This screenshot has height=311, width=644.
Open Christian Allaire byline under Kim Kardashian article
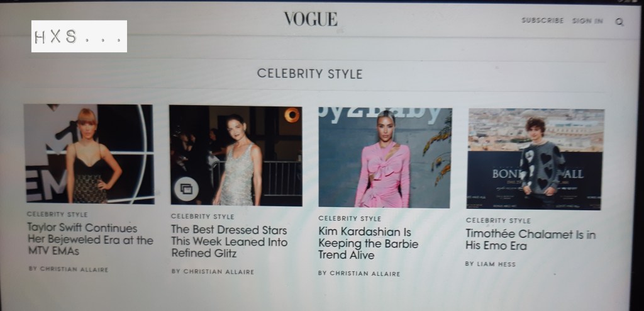(x=359, y=274)
